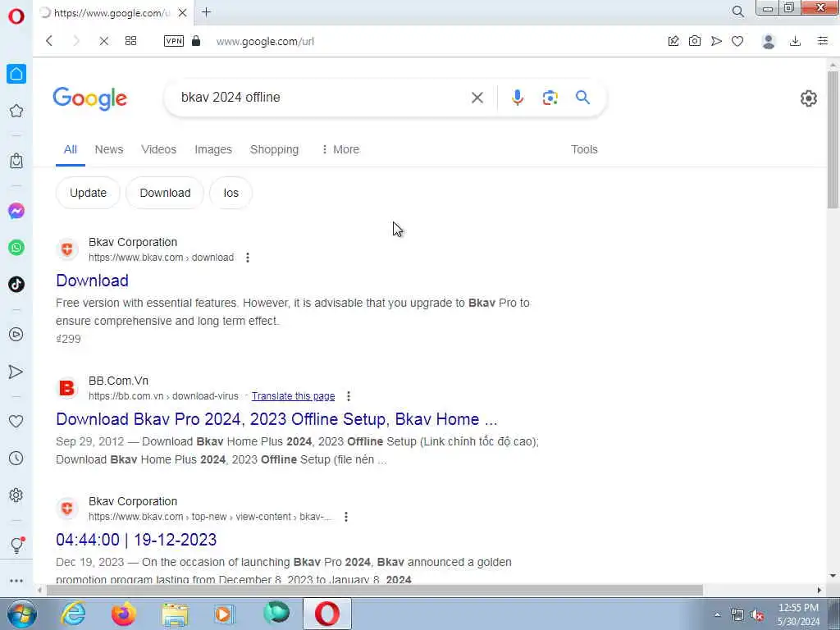Open the profile account icon
The width and height of the screenshot is (840, 630).
point(769,41)
